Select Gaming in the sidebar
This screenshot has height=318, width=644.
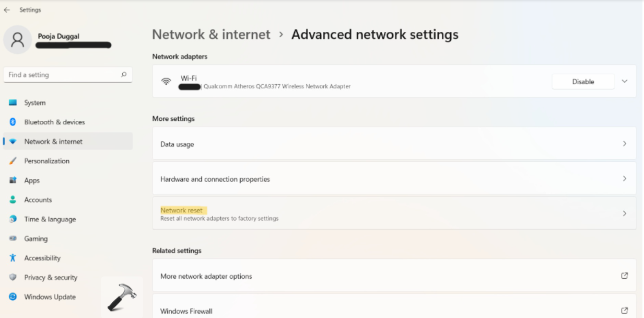[36, 238]
